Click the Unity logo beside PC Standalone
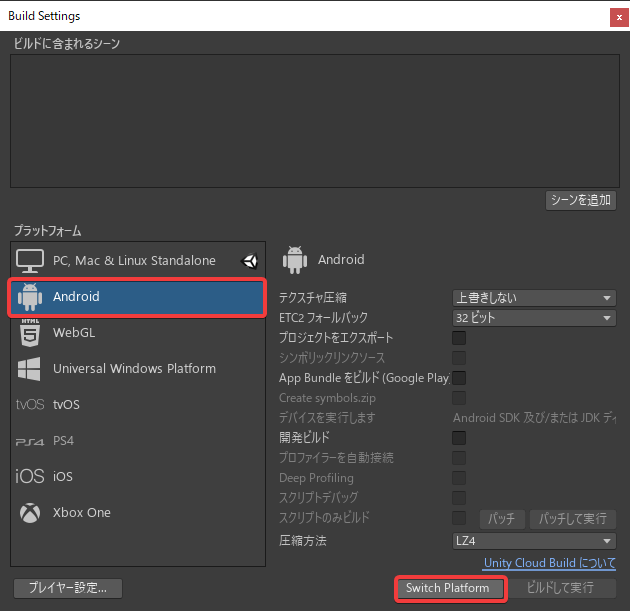The image size is (630, 611). 250,261
